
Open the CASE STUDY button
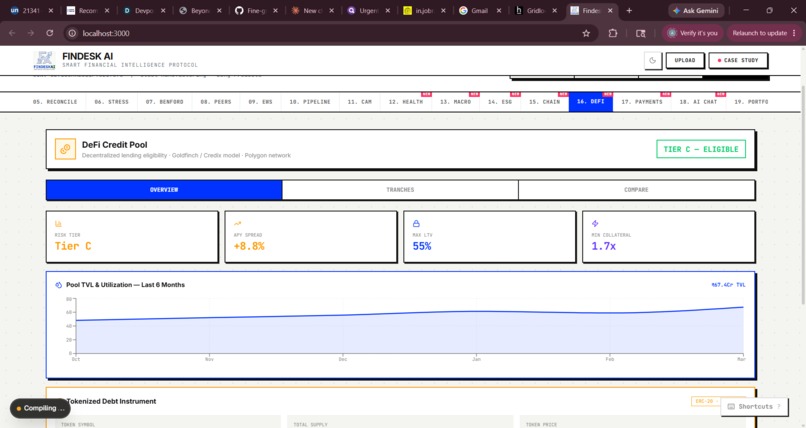[x=738, y=61]
